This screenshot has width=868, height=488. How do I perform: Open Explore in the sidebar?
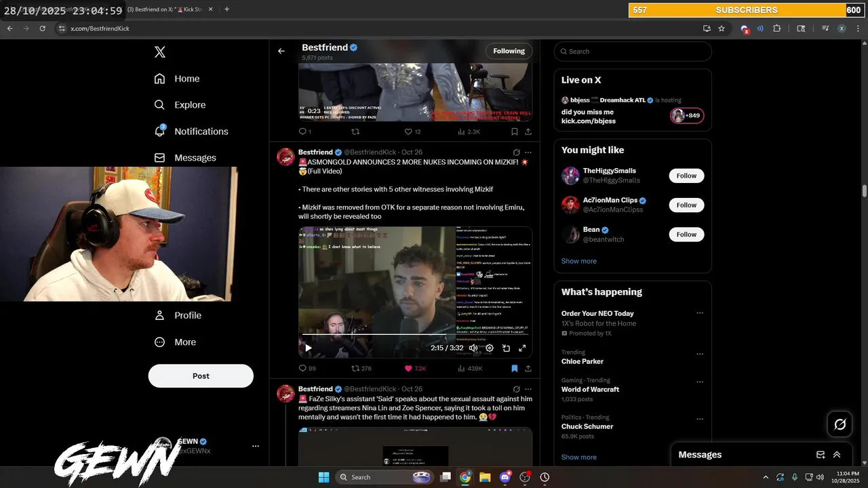(180, 105)
